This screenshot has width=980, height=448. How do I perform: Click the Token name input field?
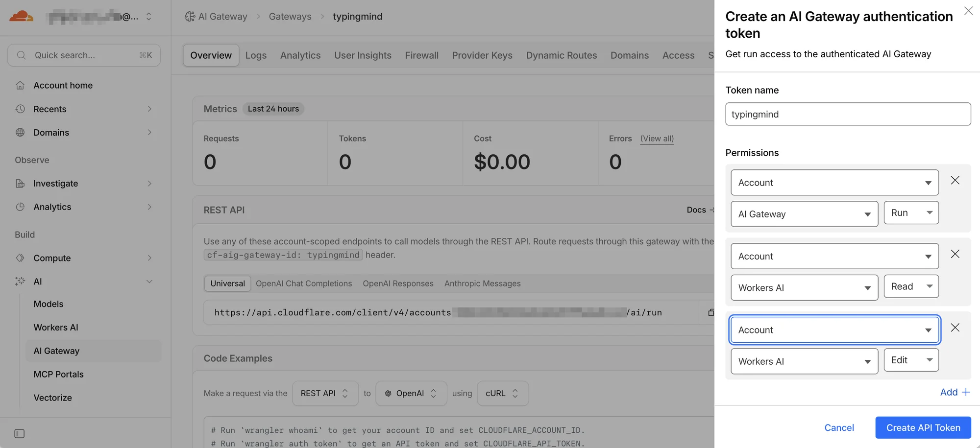point(848,114)
